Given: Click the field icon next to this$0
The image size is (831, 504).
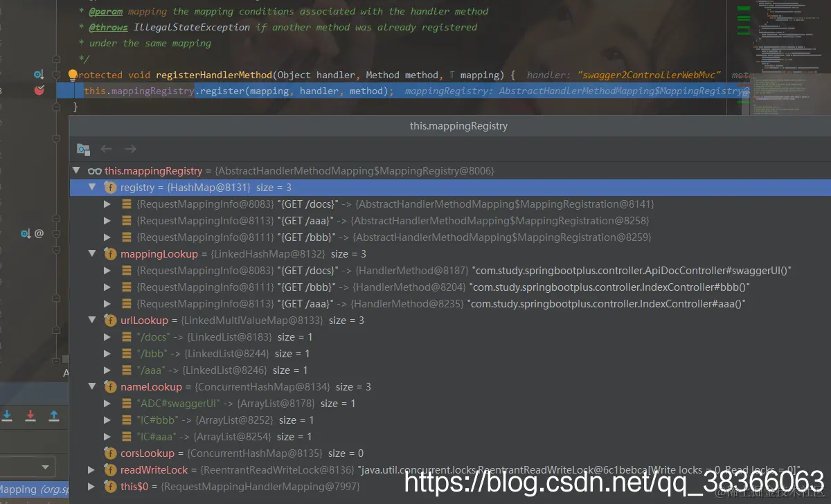Looking at the screenshot, I should point(110,487).
